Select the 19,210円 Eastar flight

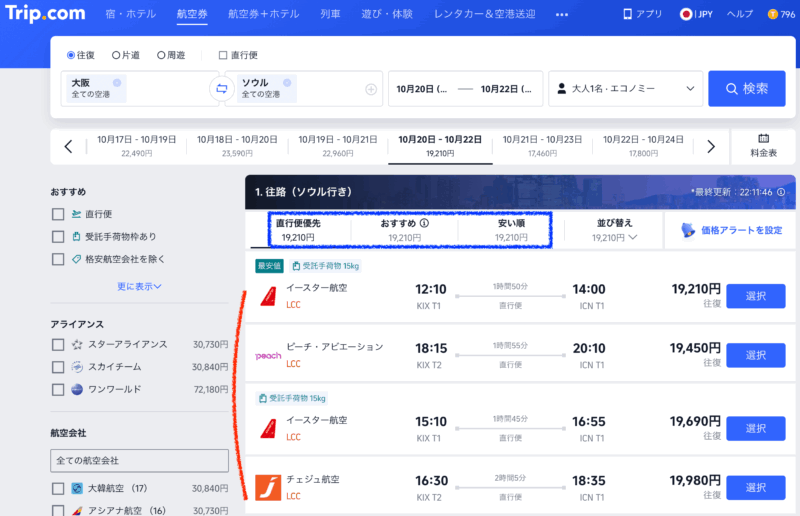click(756, 296)
